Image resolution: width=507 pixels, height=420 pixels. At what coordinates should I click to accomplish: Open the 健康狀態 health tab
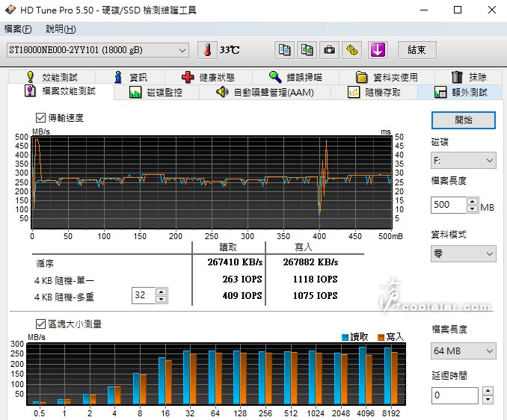click(x=209, y=77)
